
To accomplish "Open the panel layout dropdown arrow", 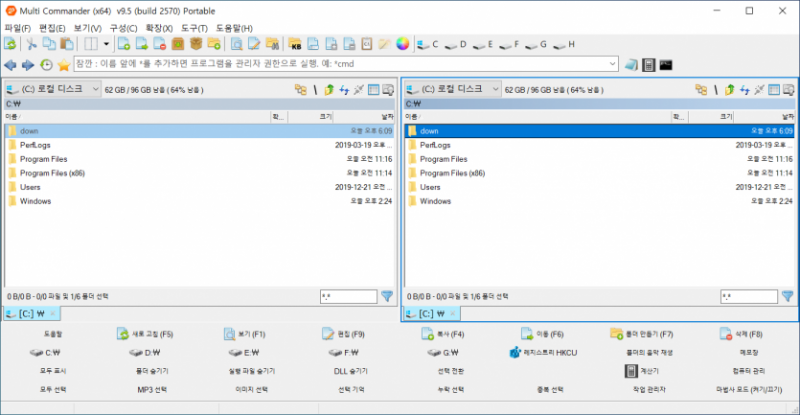I will [106, 44].
